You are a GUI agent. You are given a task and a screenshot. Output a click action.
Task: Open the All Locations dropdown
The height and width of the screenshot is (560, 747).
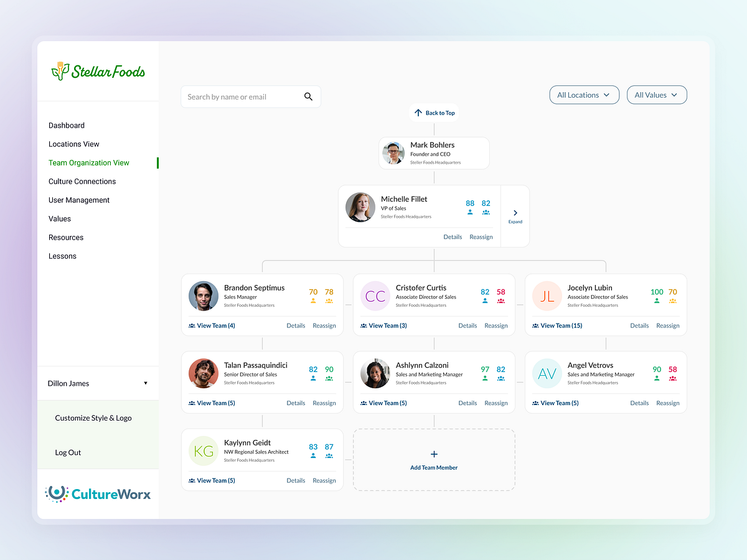[584, 95]
